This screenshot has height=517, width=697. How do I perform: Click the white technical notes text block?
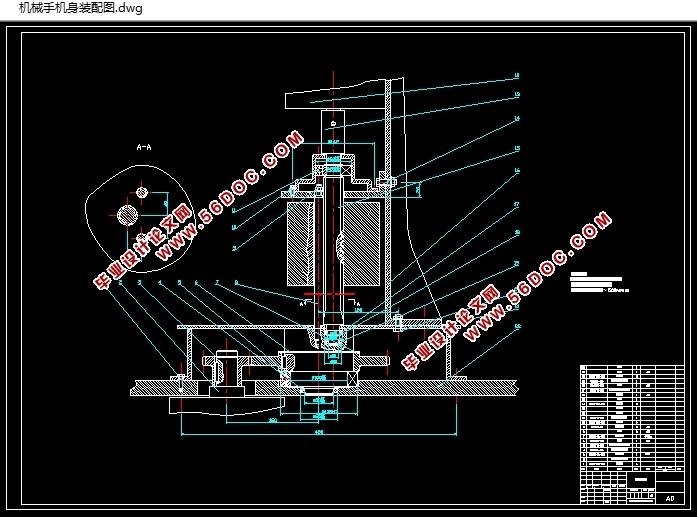point(599,283)
